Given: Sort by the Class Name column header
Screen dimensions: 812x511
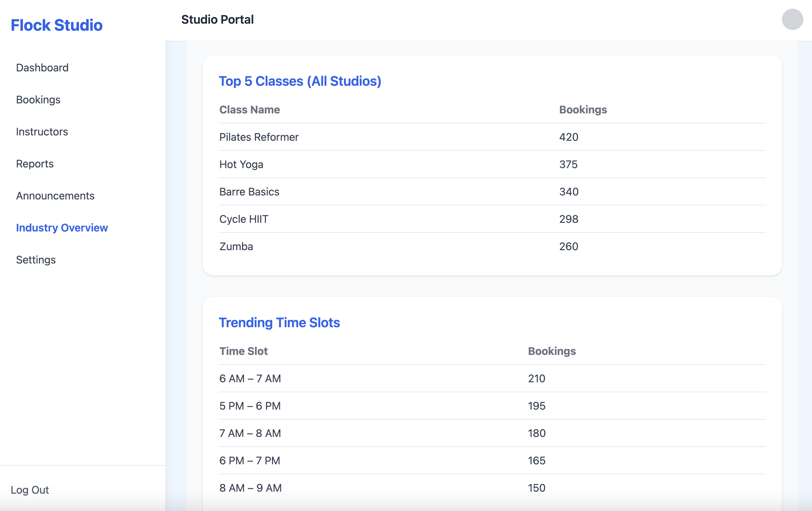Looking at the screenshot, I should pyautogui.click(x=249, y=109).
